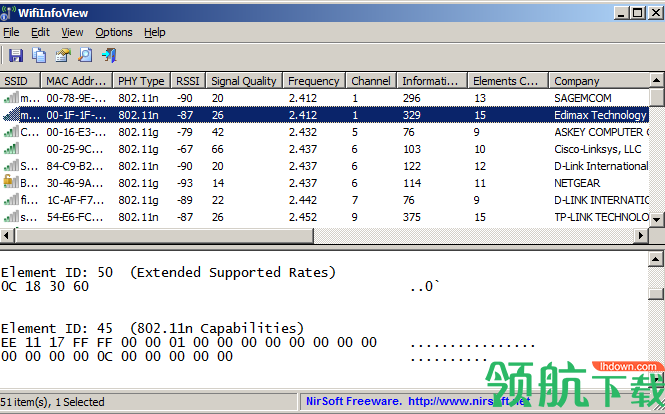Click MAC address 84-C9-B2 cell
This screenshot has height=414, width=665.
click(75, 166)
